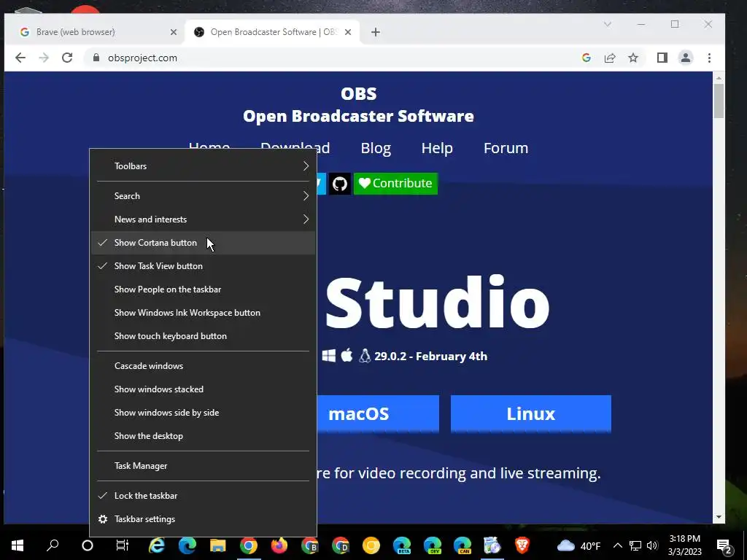Open taskbar search magnifier
The height and width of the screenshot is (560, 747).
[x=53, y=545]
